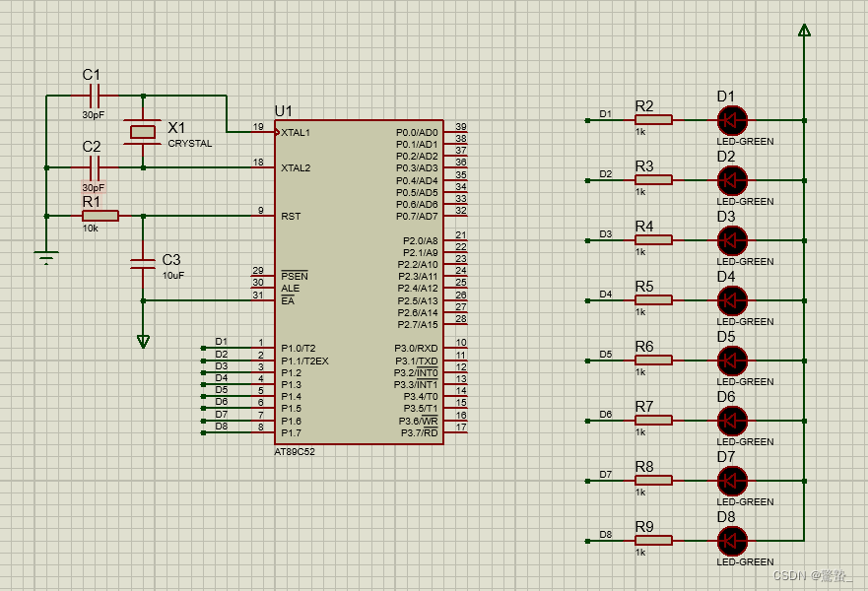
Task: Click the D1 net terminal left of R2
Action: tap(588, 120)
